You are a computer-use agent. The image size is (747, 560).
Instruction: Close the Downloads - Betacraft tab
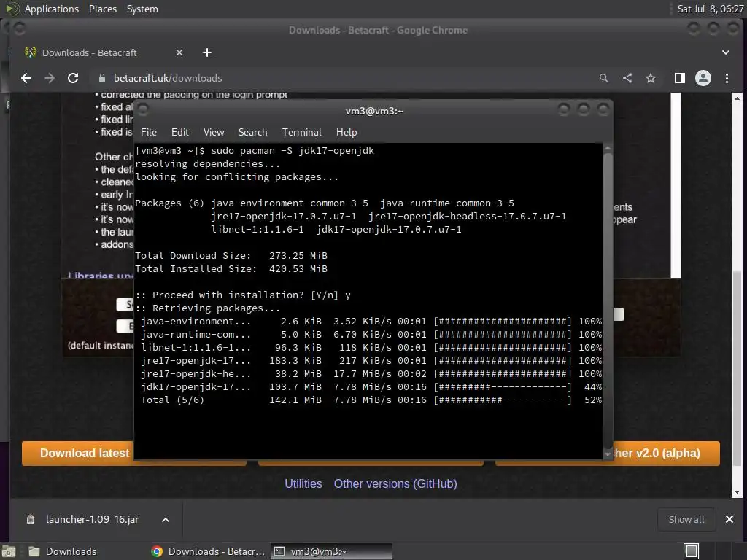(x=179, y=52)
